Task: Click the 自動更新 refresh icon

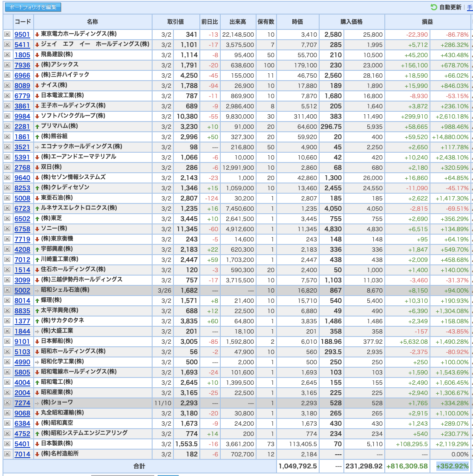Action: pos(434,7)
